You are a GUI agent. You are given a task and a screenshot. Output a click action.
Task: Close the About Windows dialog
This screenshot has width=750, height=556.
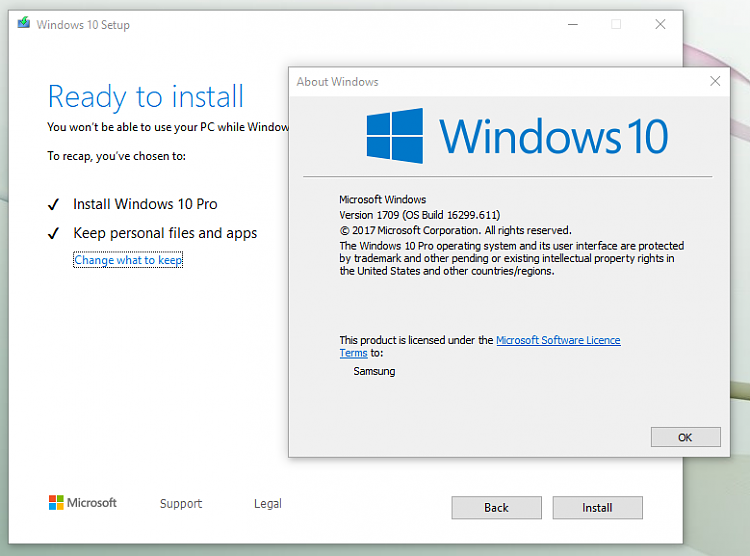point(715,81)
